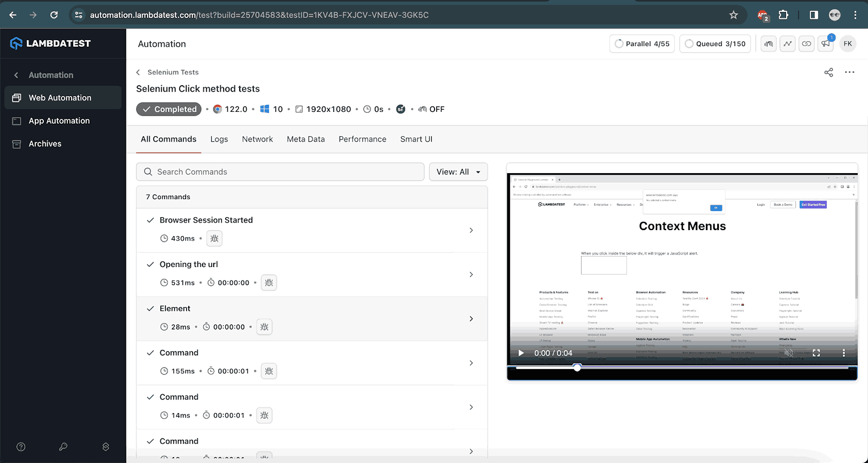Click the tunnel OFF indicator
This screenshot has height=463, width=868.
click(431, 109)
